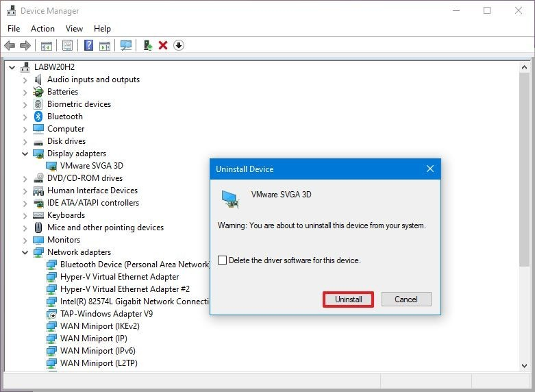This screenshot has width=535, height=392.
Task: Select Bluetooth Device (Personal Area Network)
Action: click(x=134, y=265)
